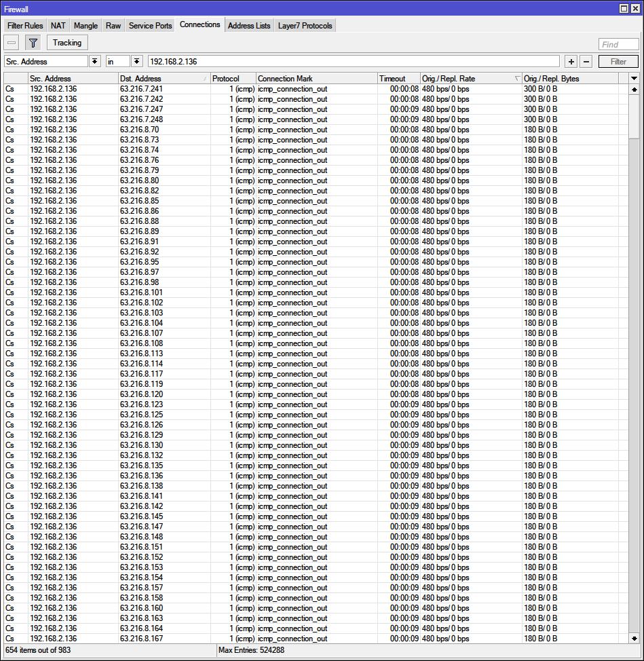The height and width of the screenshot is (661, 644).
Task: Select row with destination 63.216.8.98
Action: (x=316, y=282)
